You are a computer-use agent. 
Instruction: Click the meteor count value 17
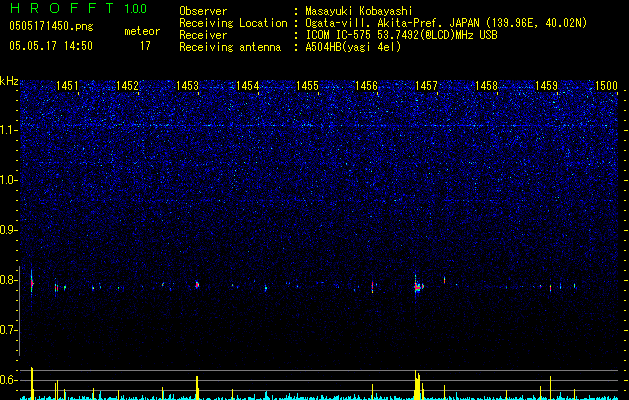[x=145, y=46]
